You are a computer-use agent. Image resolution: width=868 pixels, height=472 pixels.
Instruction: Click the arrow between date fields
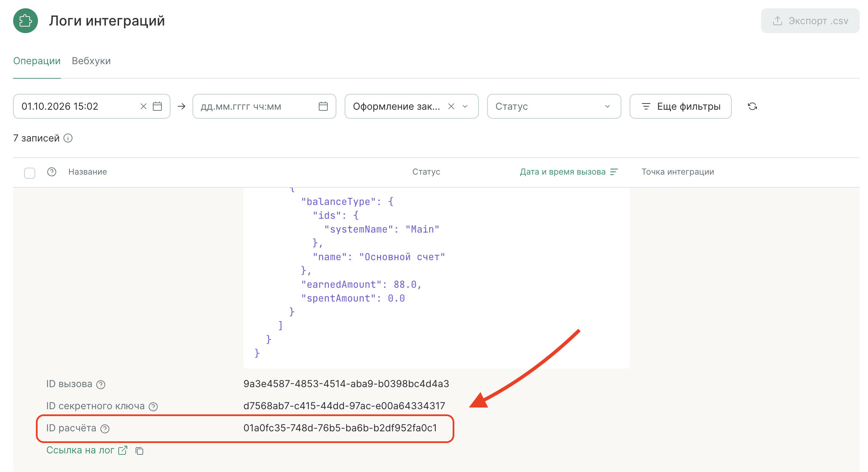[x=181, y=106]
